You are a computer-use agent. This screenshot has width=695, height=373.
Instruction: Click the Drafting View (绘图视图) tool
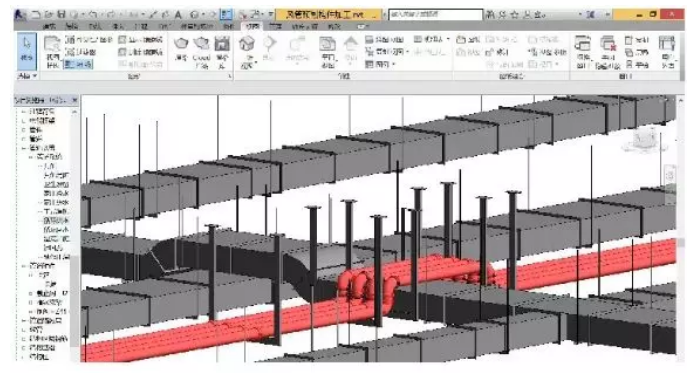(x=384, y=40)
